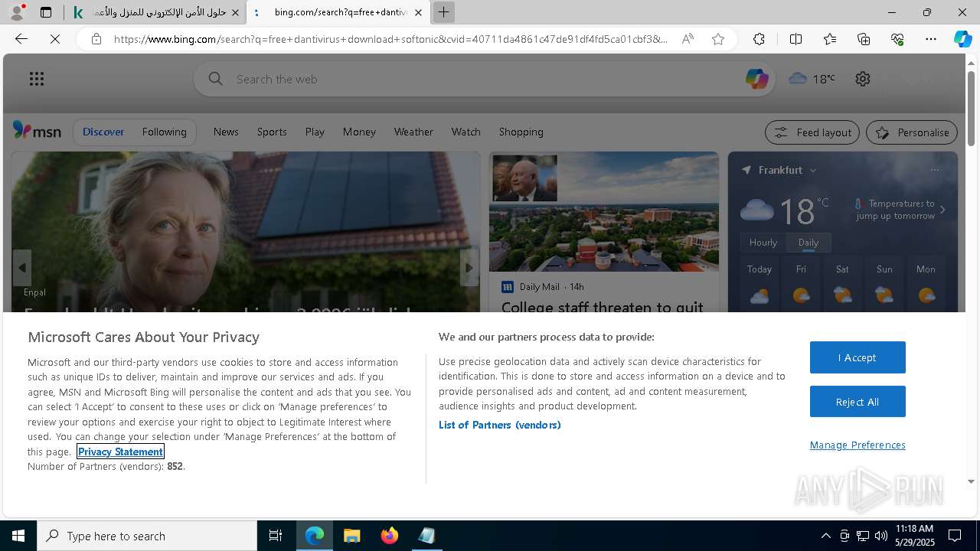Screen dimensions: 980x551
Task: Open the Play section
Action: point(315,132)
